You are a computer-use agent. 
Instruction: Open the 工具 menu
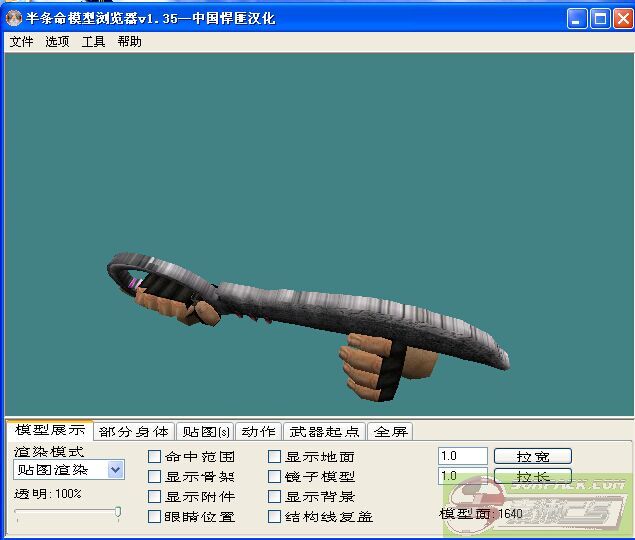93,42
